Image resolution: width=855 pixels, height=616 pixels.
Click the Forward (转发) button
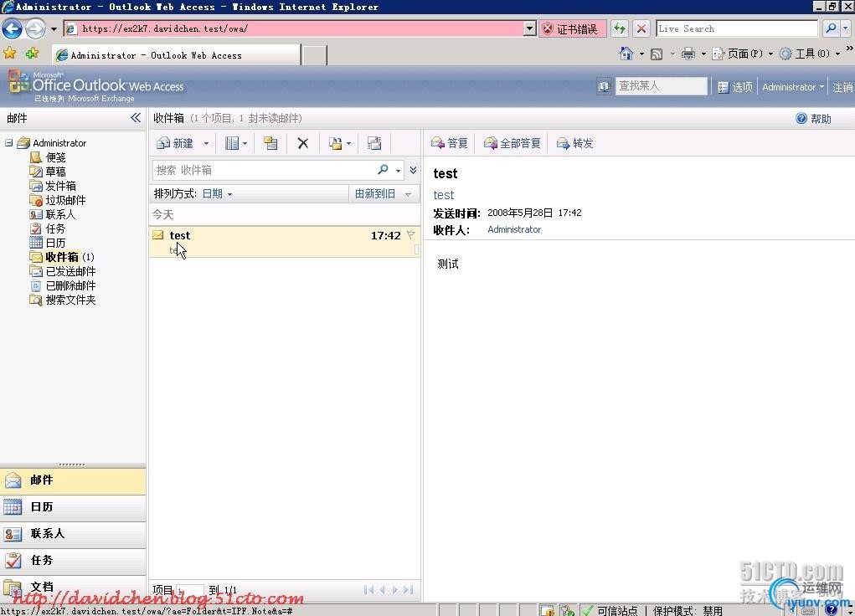coord(574,143)
